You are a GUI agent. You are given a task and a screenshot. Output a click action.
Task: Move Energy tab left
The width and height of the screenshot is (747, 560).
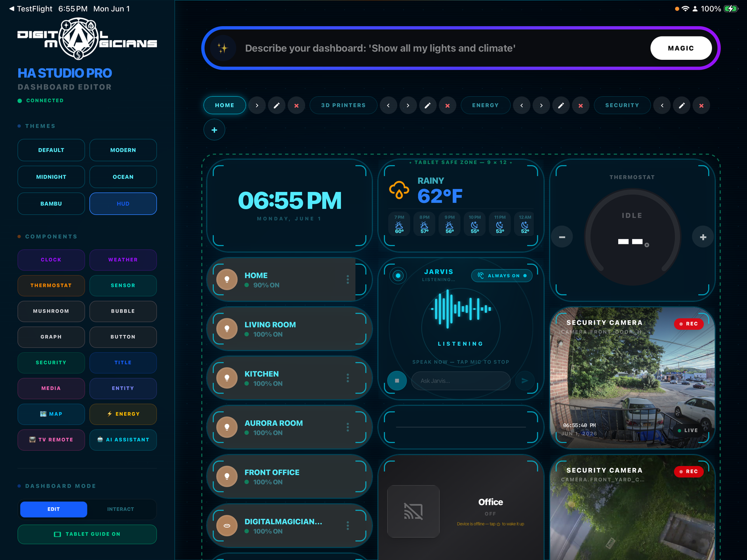[x=521, y=106]
